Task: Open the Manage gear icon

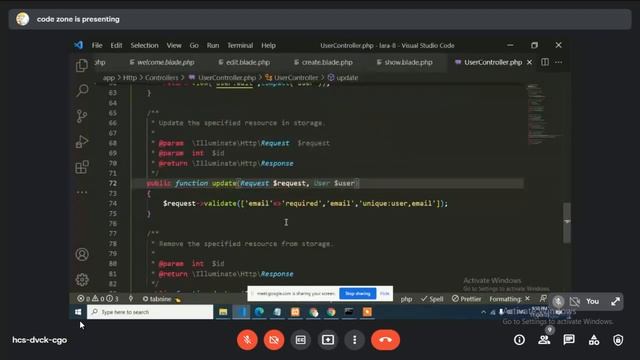Action: coord(82,280)
